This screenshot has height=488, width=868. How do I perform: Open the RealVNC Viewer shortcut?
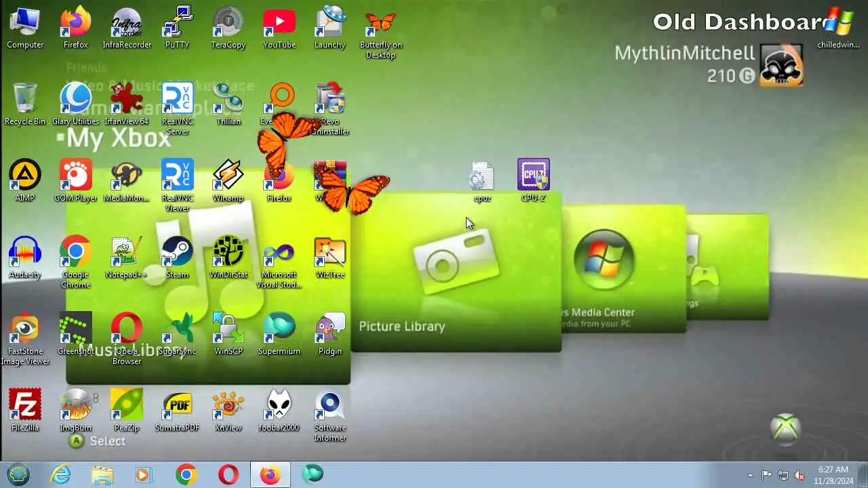pyautogui.click(x=177, y=186)
